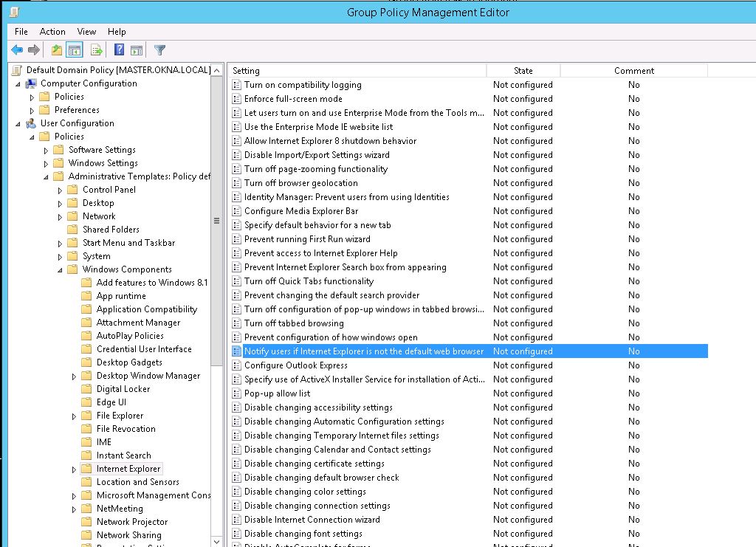Click the State column header
Viewport: 756px width, 547px height.
click(523, 70)
